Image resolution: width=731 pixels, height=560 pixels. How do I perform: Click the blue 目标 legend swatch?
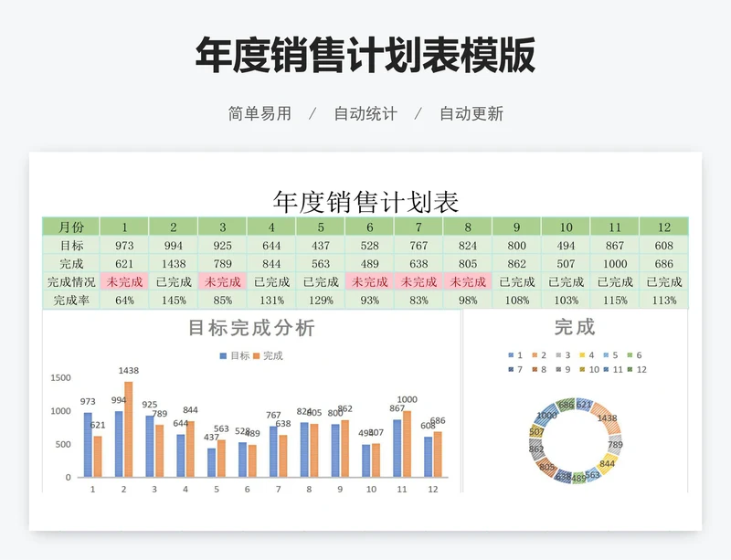[x=223, y=355]
